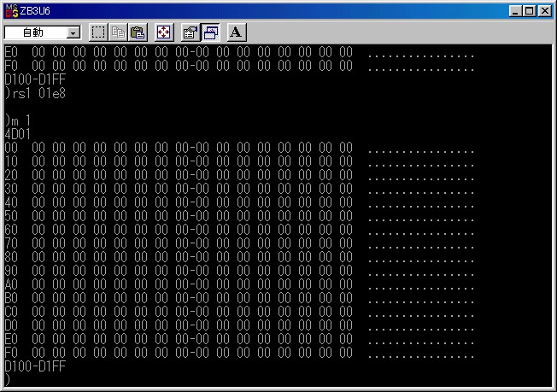Click the 'D100-D1FF' line below ')m 1' dump
The height and width of the screenshot is (392, 557).
click(x=35, y=366)
